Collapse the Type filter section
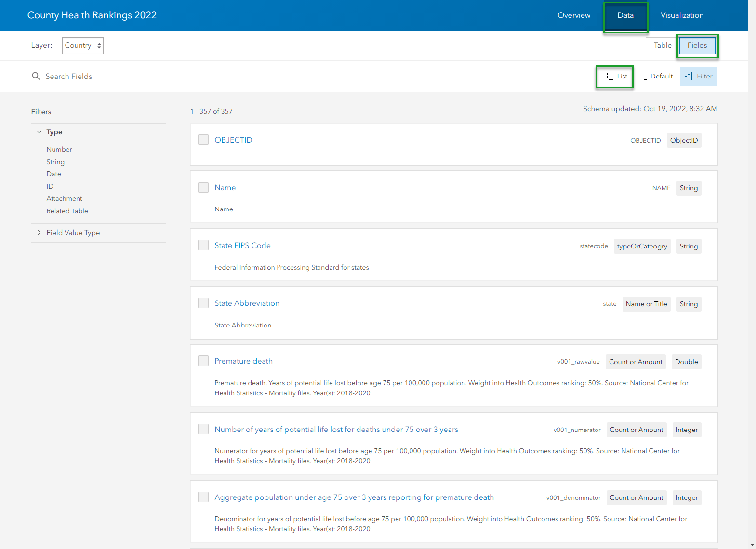 tap(40, 132)
